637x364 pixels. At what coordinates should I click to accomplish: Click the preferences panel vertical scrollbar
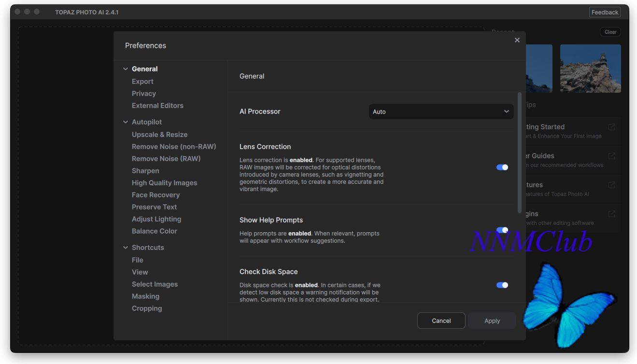point(520,153)
